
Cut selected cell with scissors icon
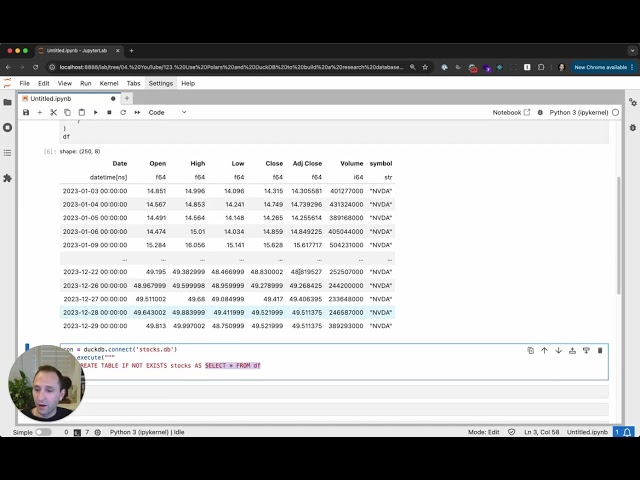pos(53,112)
